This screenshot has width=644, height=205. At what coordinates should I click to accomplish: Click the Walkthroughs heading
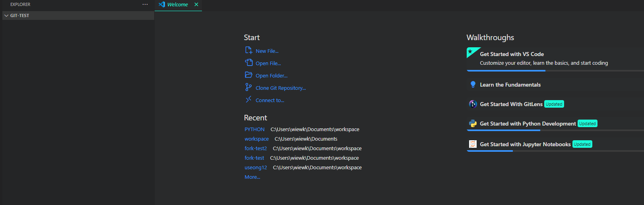[490, 37]
